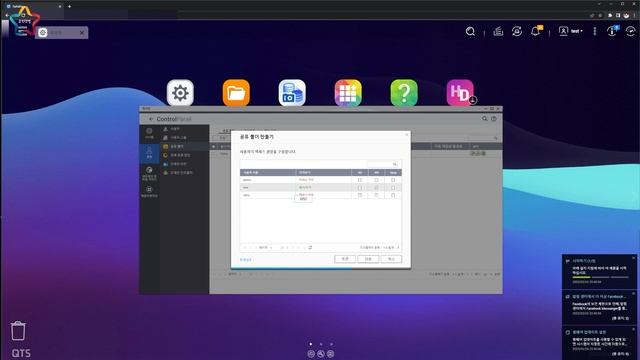Click the back arrow beside Control Panel title
Viewport: 640px width, 360px height.
coord(151,119)
